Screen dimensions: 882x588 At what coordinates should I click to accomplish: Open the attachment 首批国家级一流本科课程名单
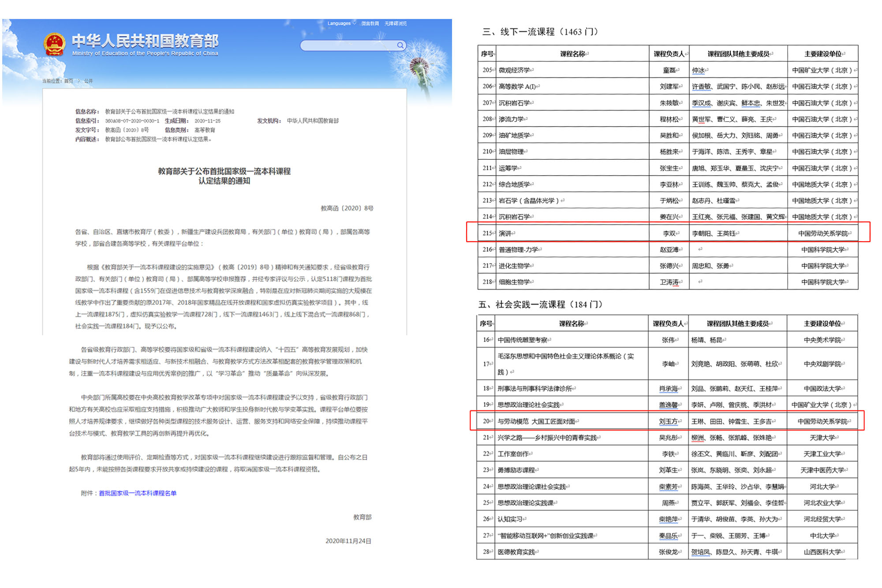[x=137, y=493]
